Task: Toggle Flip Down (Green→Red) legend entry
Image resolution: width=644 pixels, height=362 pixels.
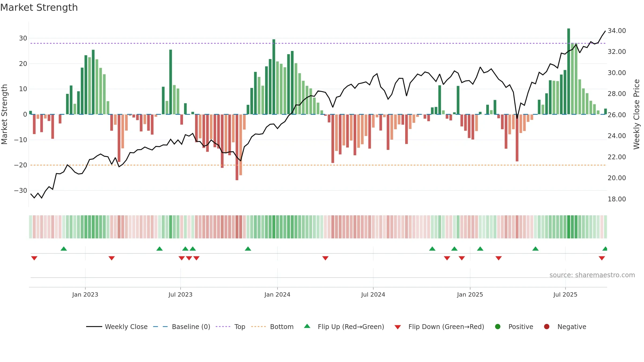Action: coord(440,327)
